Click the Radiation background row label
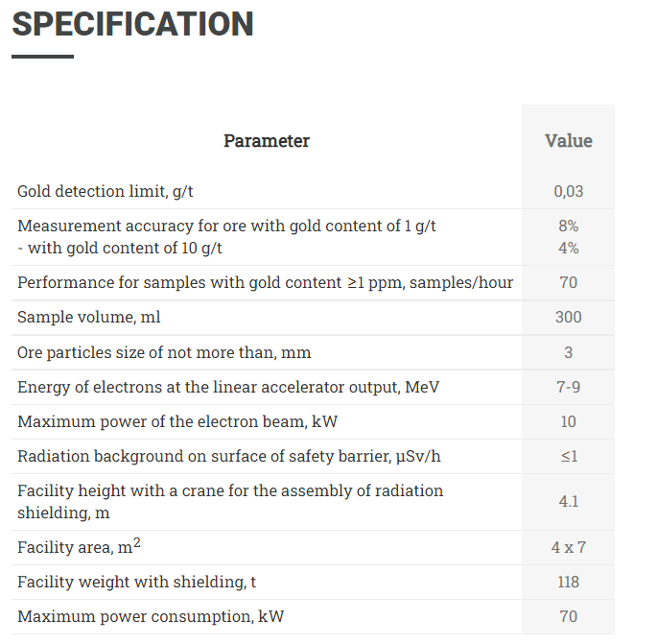 tap(229, 456)
